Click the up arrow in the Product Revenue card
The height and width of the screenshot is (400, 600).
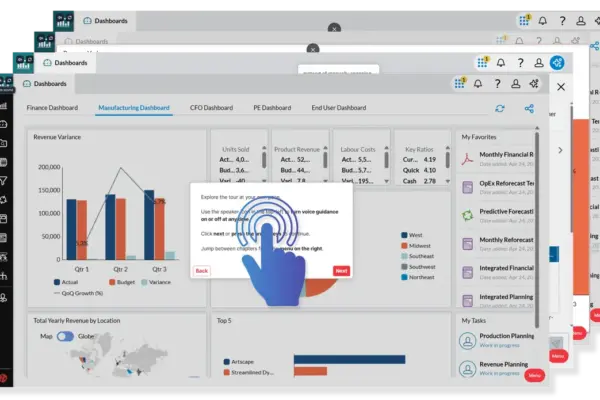click(x=325, y=147)
